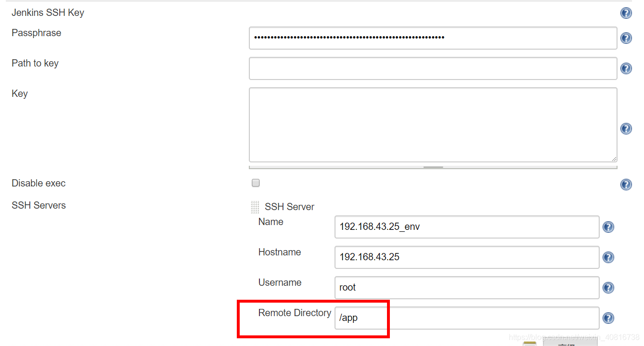Focus the Passphrase password field
The height and width of the screenshot is (346, 644).
tap(433, 38)
